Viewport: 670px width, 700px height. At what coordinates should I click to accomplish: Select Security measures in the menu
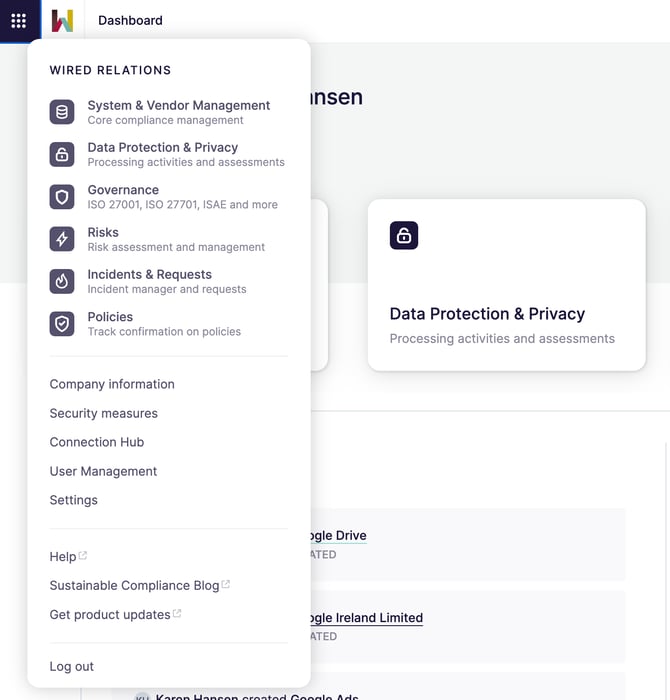[x=104, y=413]
